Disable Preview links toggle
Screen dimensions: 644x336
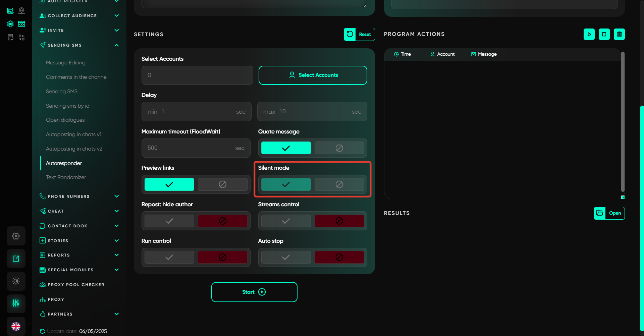(222, 184)
